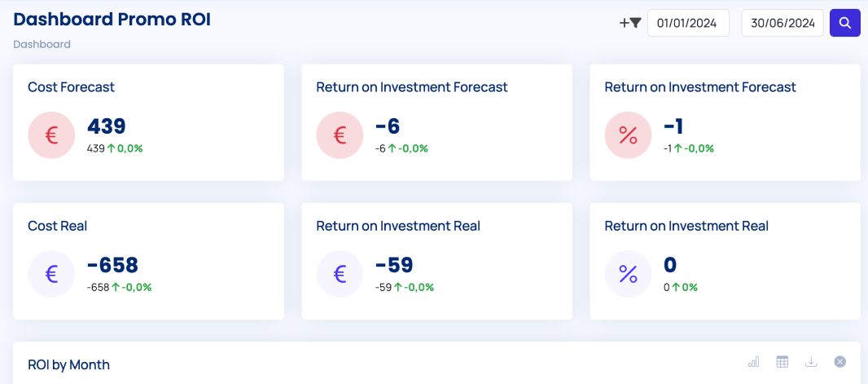Click the euro icon in Return on Investment Forecast

[x=340, y=135]
